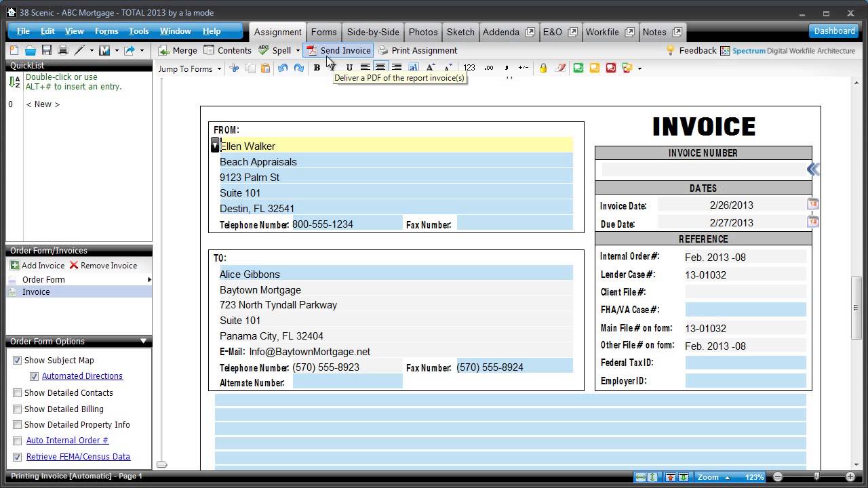Enable Show Detailed Contacts
Viewport: 868px width, 488px height.
click(x=18, y=393)
